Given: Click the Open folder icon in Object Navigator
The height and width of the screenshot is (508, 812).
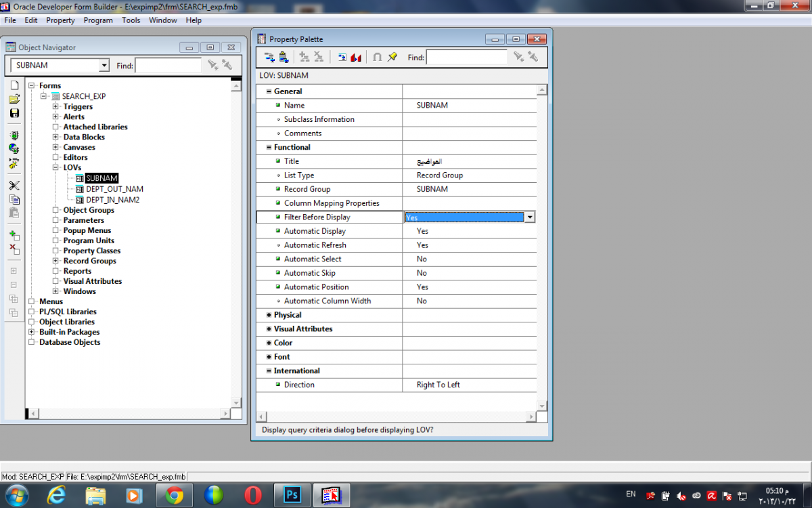Looking at the screenshot, I should [x=14, y=100].
